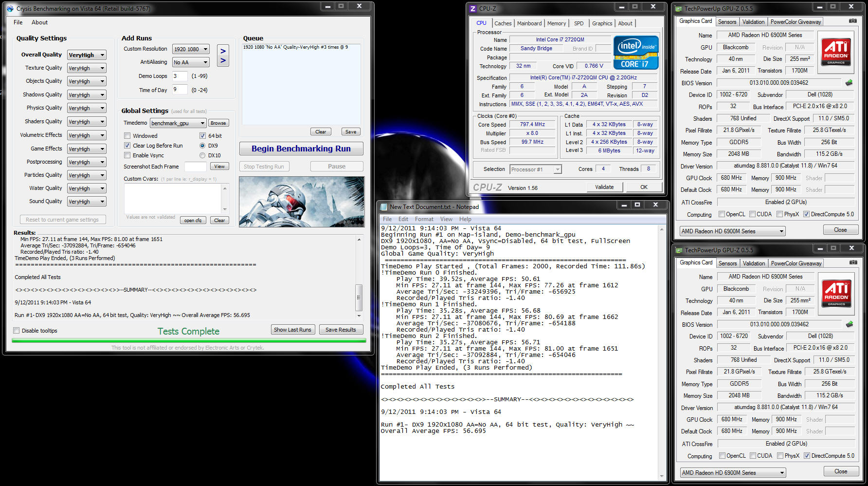
Task: Click the upper GPU-Z window title icon
Action: pos(679,8)
